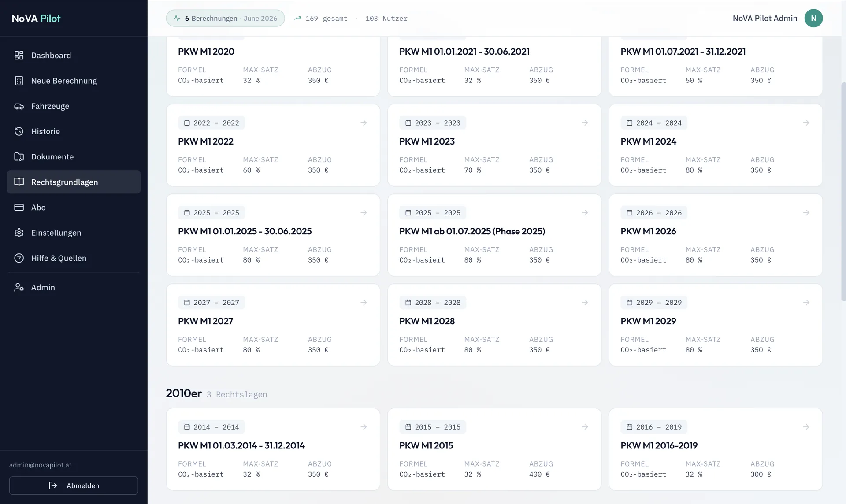
Task: Click the Historie clock icon
Action: [x=19, y=131]
